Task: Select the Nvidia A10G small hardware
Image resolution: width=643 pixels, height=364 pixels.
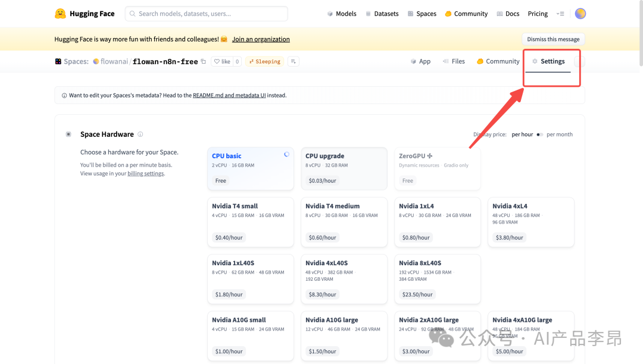Action: pyautogui.click(x=251, y=335)
